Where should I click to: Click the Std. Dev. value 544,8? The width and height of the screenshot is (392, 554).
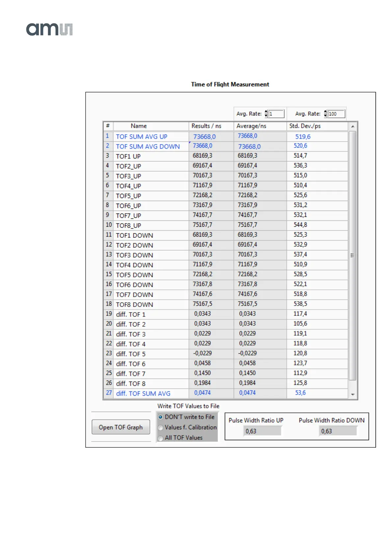[x=301, y=225]
